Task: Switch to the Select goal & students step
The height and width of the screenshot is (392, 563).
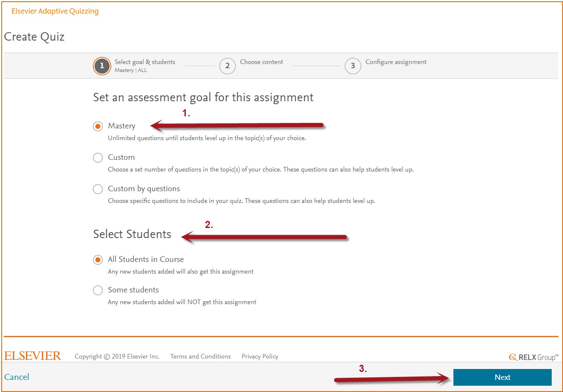Action: click(x=145, y=61)
